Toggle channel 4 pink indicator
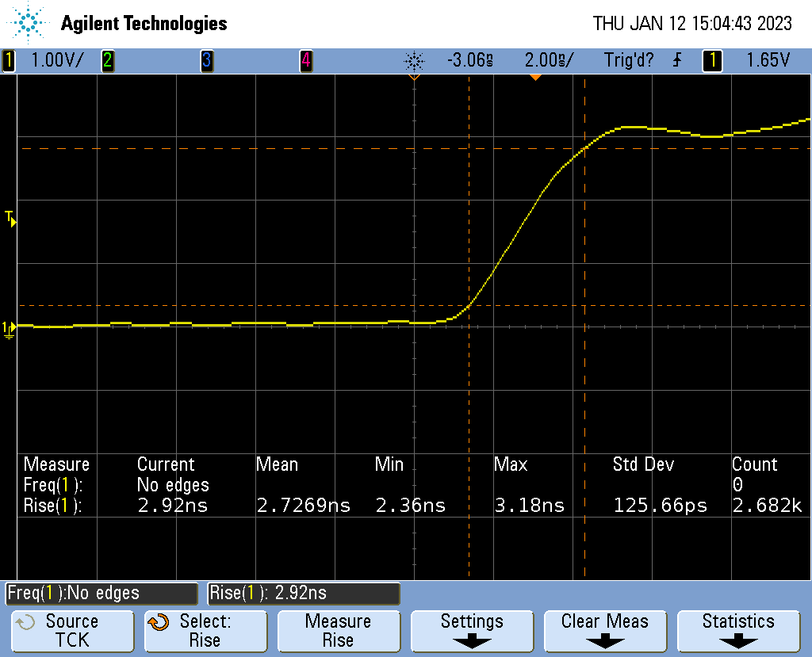 point(305,60)
